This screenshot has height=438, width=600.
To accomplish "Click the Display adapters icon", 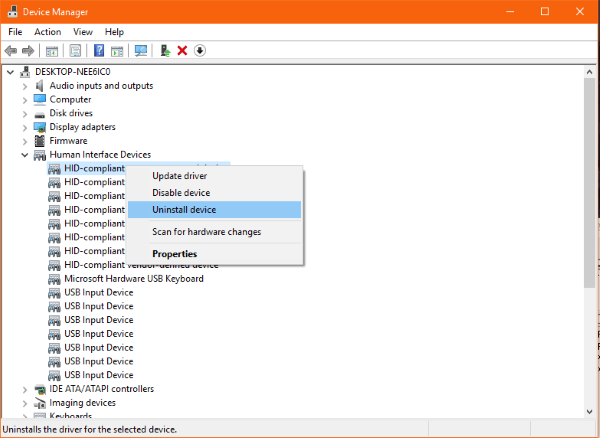I will (39, 127).
